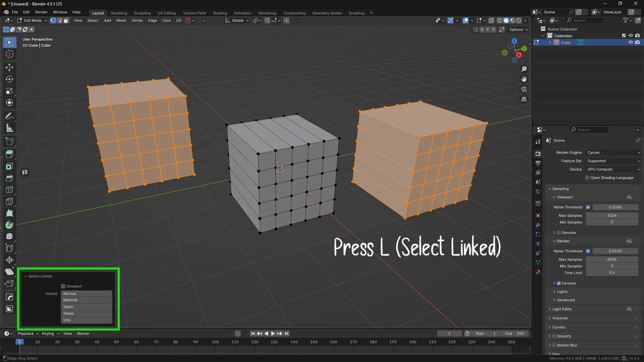Zoom the viewport with the magnifier icon
Viewport: 644px width, 362px height.
[x=524, y=69]
